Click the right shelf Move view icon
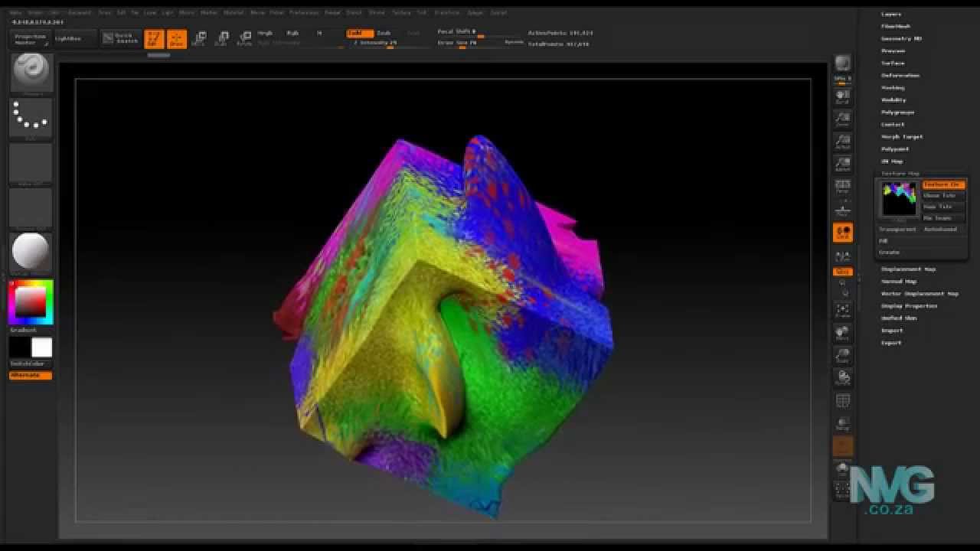The height and width of the screenshot is (551, 980). pyautogui.click(x=843, y=333)
